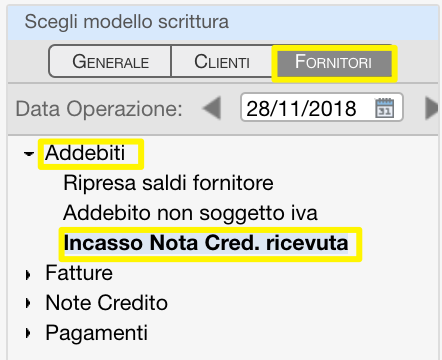This screenshot has height=360, width=442.
Task: Switch to the Generale tab
Action: click(110, 62)
